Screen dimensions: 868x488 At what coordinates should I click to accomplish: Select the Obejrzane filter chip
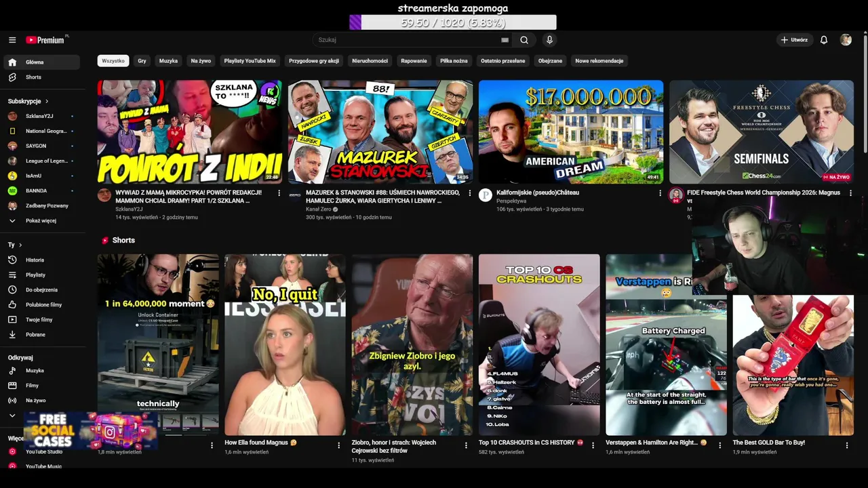point(550,61)
